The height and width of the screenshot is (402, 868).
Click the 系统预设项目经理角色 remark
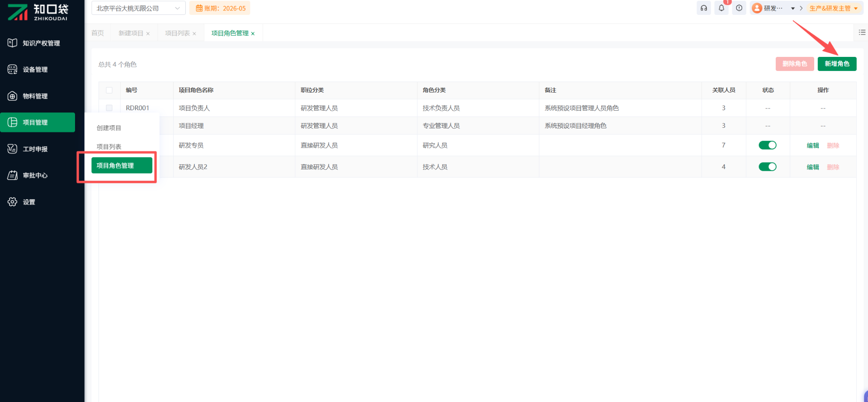pyautogui.click(x=576, y=126)
